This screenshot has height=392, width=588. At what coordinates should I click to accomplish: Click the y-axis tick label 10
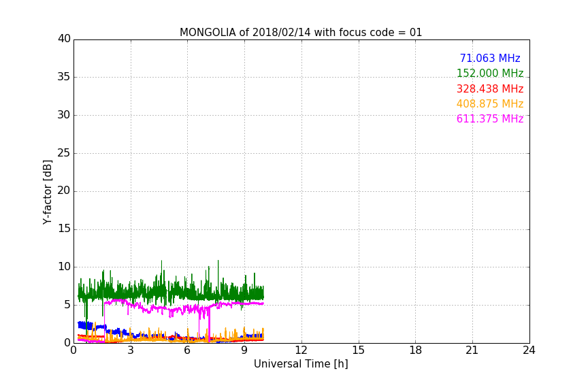point(64,267)
